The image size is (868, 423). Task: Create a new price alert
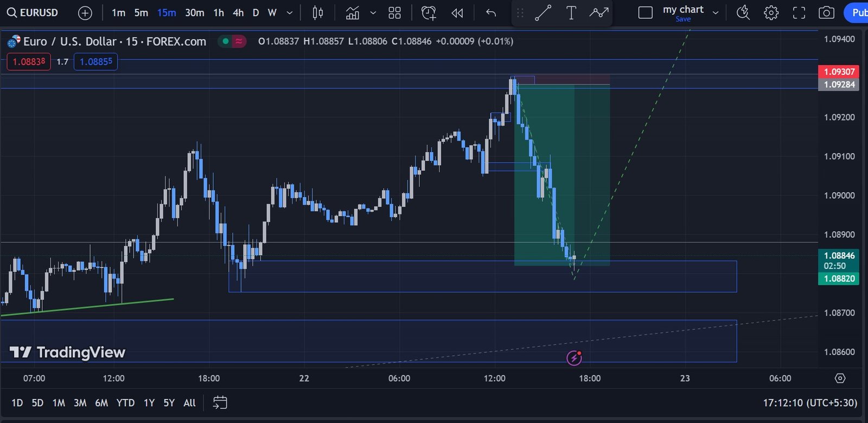point(429,12)
